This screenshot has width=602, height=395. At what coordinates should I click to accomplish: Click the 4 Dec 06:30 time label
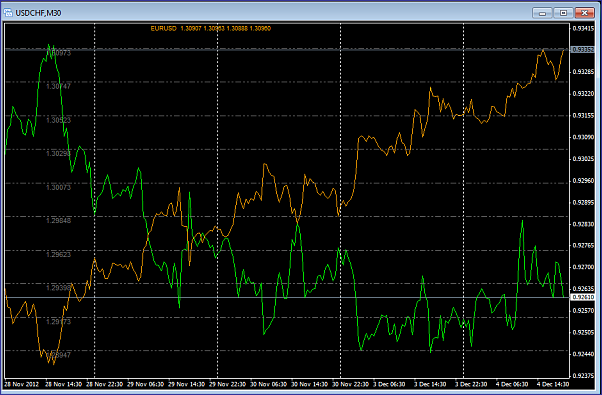512,384
